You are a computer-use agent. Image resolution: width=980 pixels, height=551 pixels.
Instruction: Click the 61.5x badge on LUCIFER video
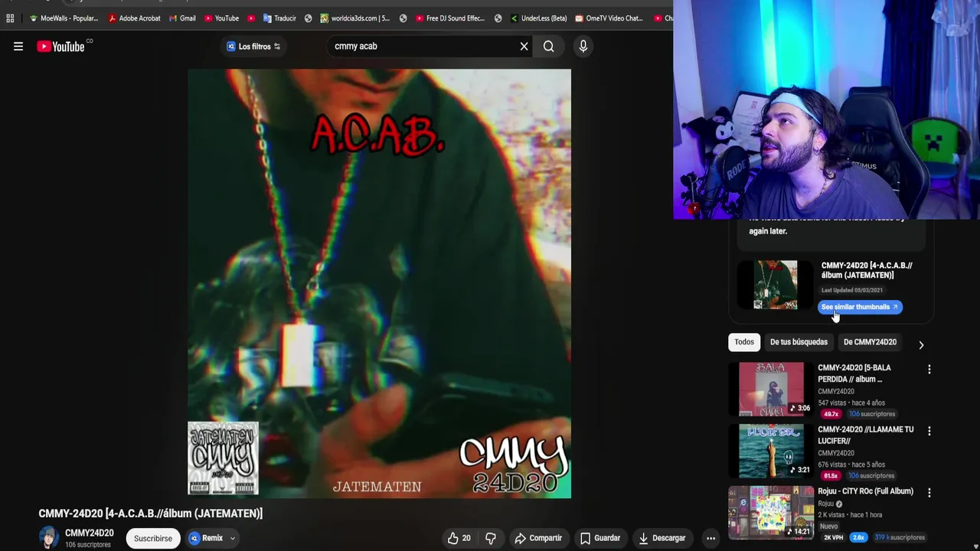(831, 476)
